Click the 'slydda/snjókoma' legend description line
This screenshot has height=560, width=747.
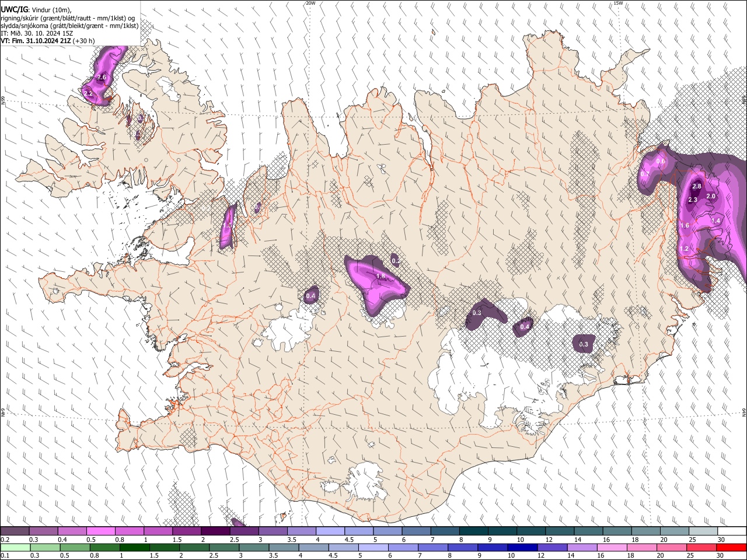pos(69,25)
